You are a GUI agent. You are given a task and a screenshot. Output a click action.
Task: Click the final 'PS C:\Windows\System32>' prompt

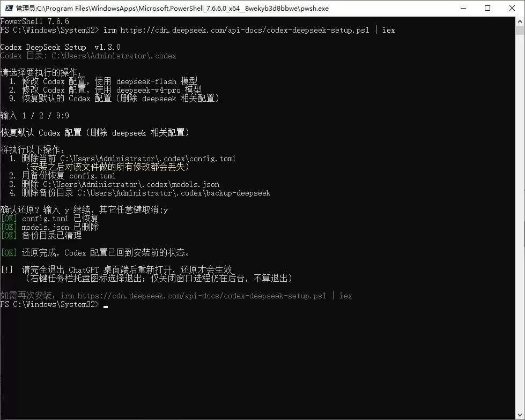point(50,304)
